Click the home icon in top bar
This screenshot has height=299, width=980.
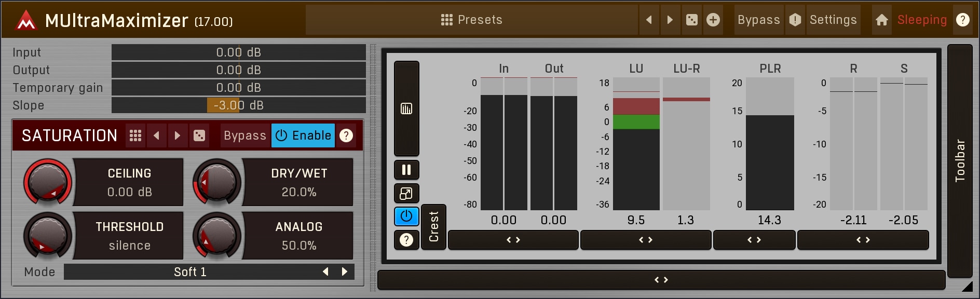(881, 20)
